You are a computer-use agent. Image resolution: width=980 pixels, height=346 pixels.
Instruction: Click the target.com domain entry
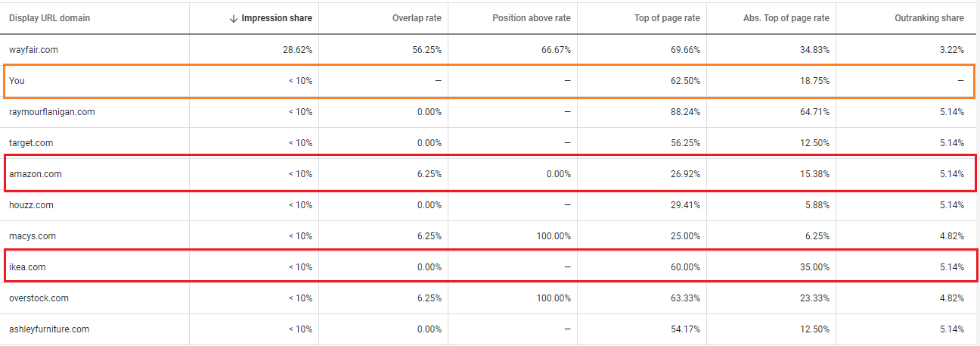click(31, 143)
